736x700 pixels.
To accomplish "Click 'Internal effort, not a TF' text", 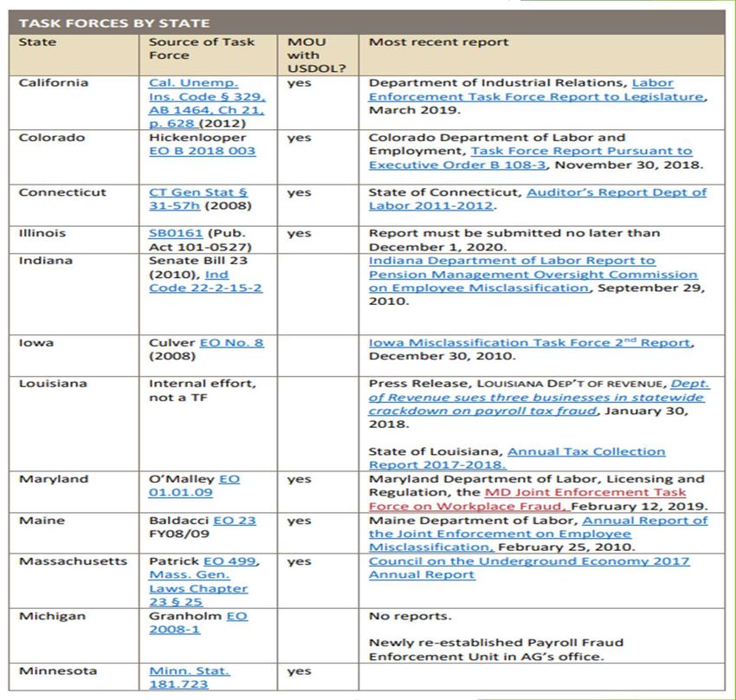I will pos(203,391).
